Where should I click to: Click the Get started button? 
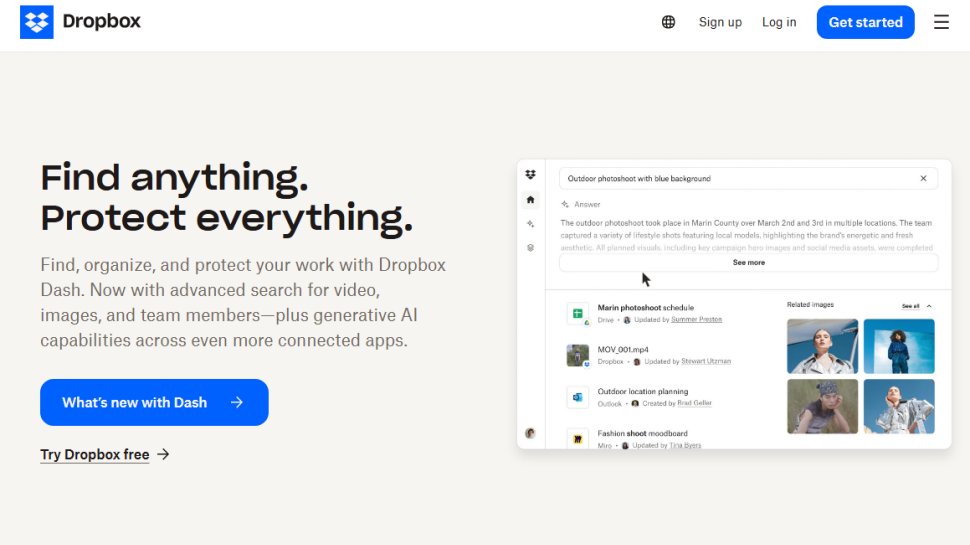click(x=865, y=22)
